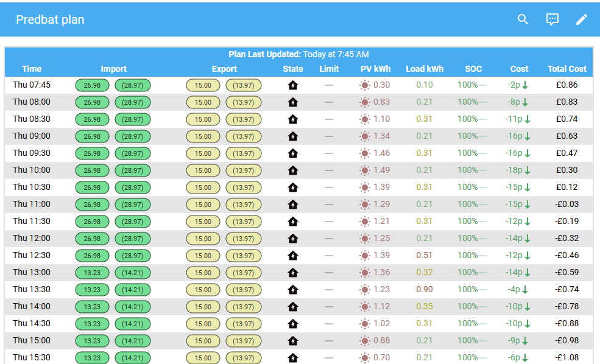Click the Export column header

point(224,69)
